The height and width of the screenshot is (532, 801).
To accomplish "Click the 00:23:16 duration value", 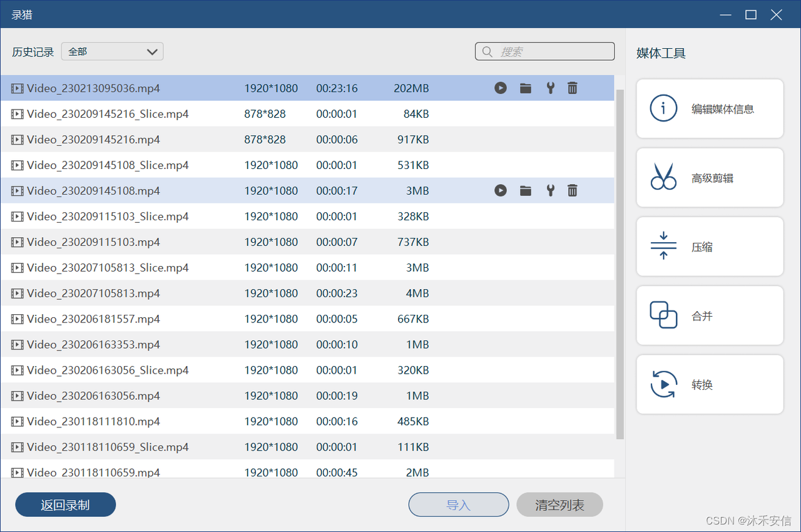I will click(x=337, y=88).
